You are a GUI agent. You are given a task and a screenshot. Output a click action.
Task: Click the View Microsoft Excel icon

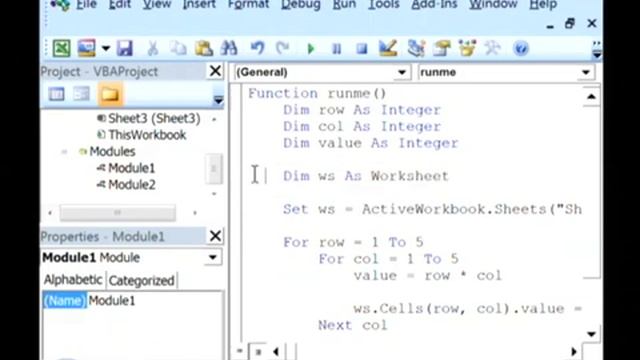point(61,49)
